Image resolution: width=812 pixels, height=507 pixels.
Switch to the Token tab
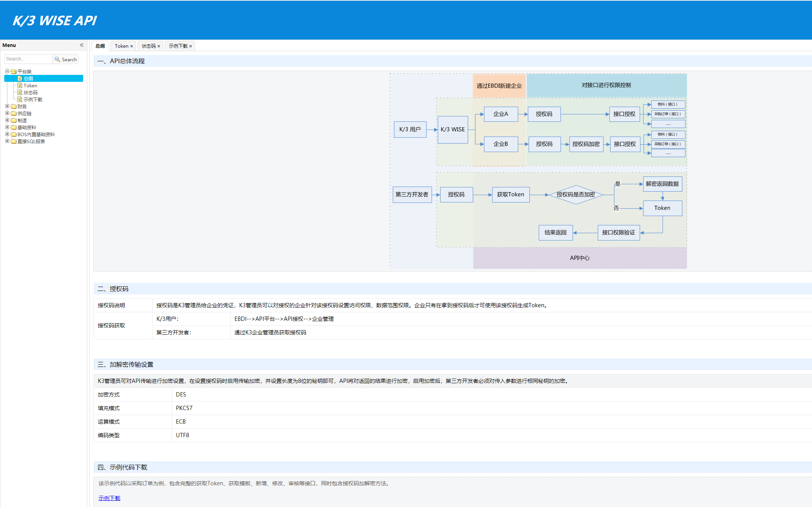(121, 46)
